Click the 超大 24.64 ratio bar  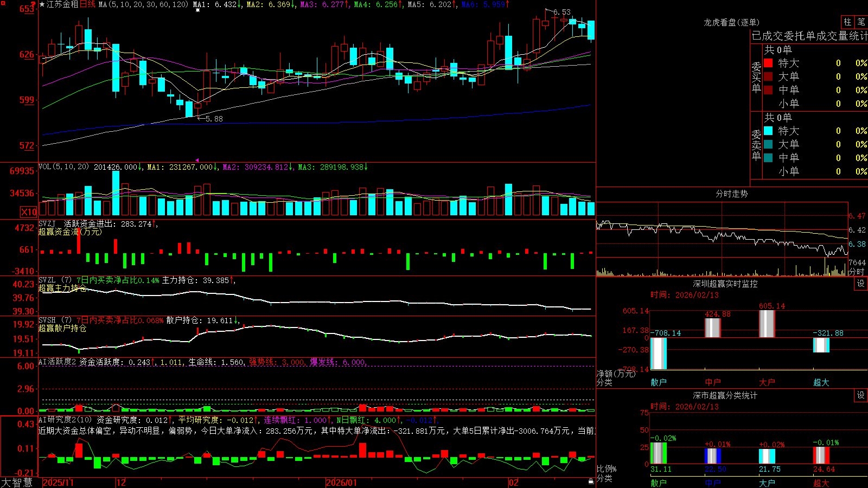(x=821, y=455)
